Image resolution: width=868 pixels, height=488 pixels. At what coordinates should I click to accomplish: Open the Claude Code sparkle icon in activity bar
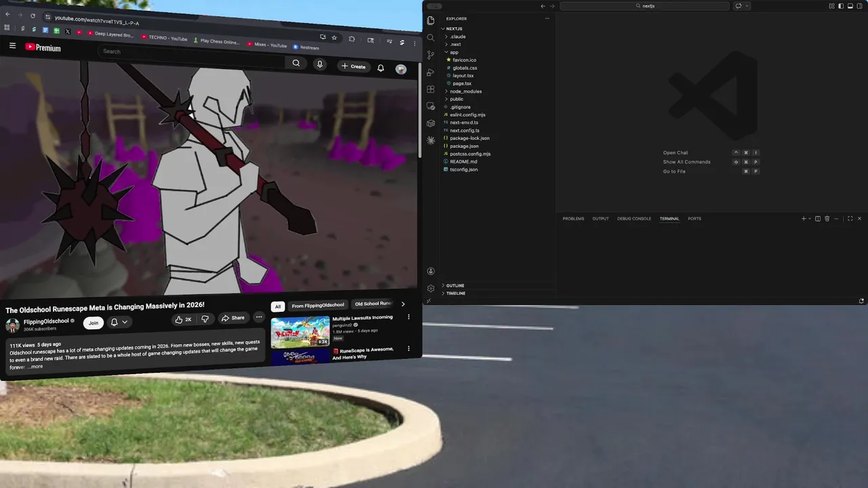click(x=431, y=140)
